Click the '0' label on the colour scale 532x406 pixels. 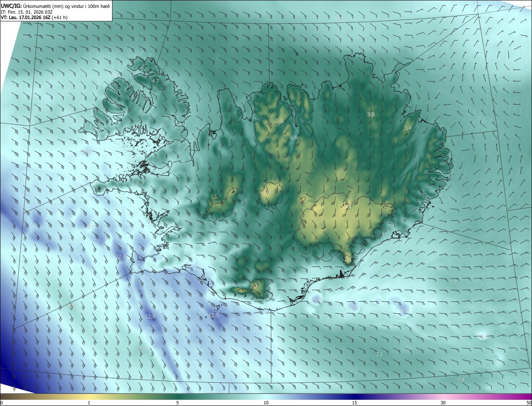point(1,403)
